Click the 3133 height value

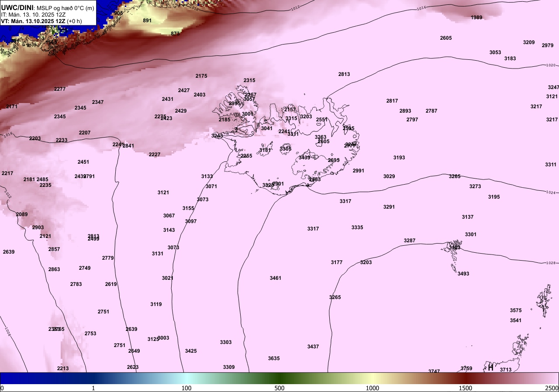coord(207,176)
